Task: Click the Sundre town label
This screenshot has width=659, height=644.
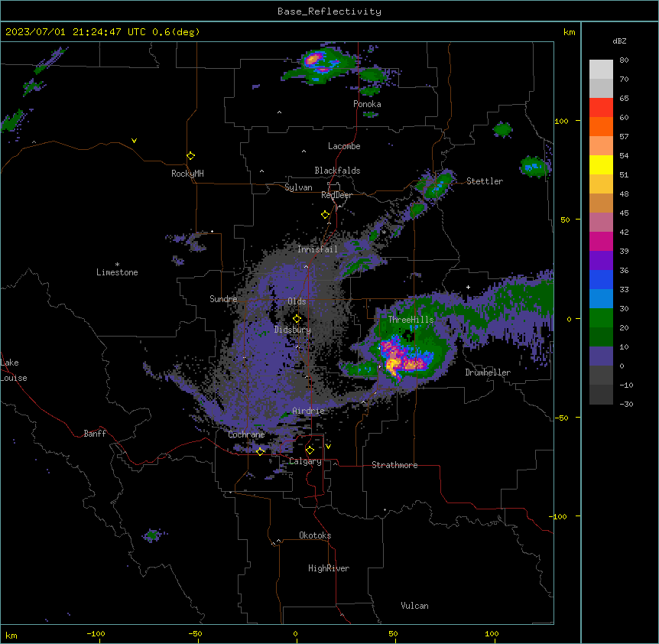Action: [223, 299]
